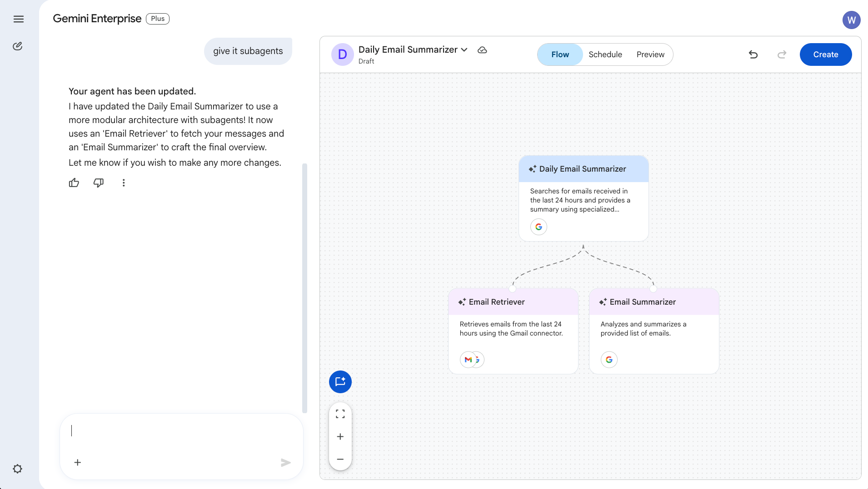Open settings gear in left sidebar
Viewport: 868px width, 489px height.
[18, 469]
